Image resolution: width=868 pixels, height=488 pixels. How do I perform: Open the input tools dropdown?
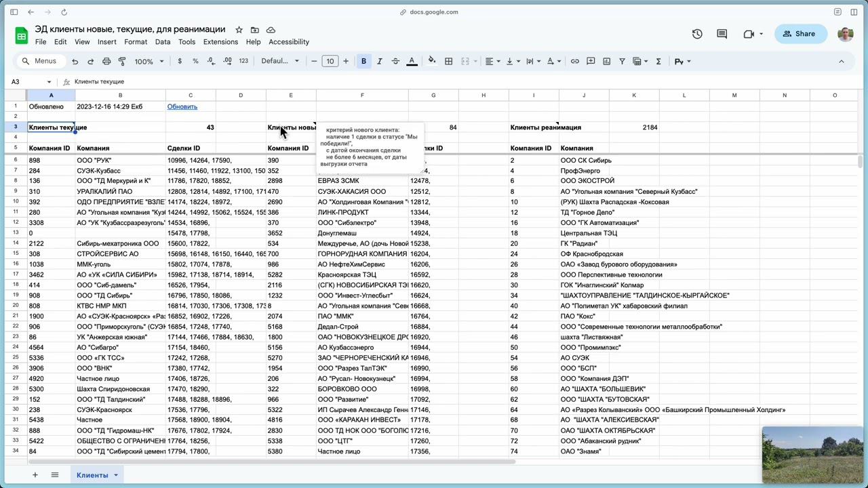coord(682,61)
